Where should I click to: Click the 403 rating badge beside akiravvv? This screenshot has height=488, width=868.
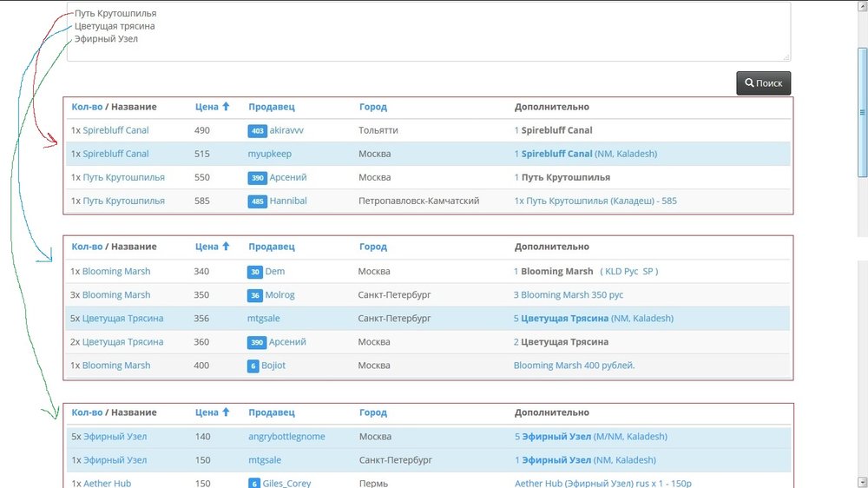point(256,130)
